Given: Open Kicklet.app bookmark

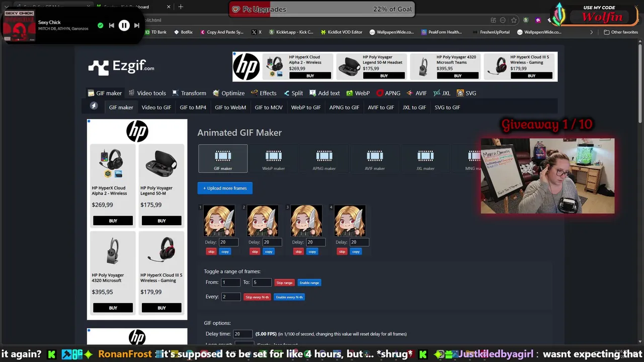Looking at the screenshot, I should (x=291, y=32).
